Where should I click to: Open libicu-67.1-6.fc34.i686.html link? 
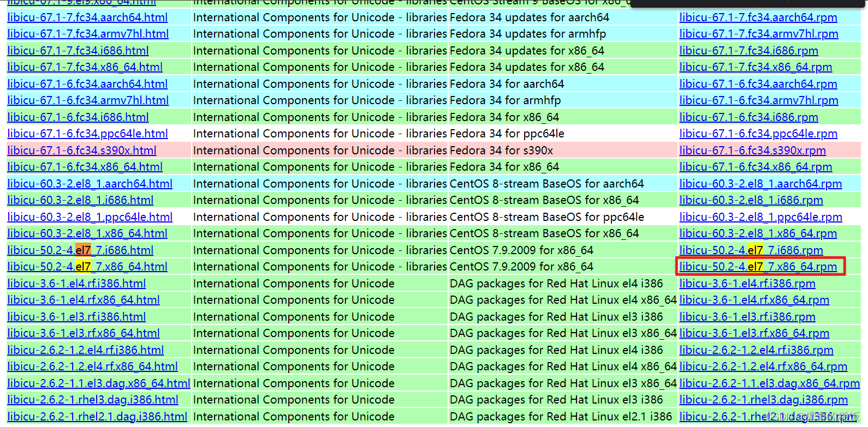pos(78,117)
